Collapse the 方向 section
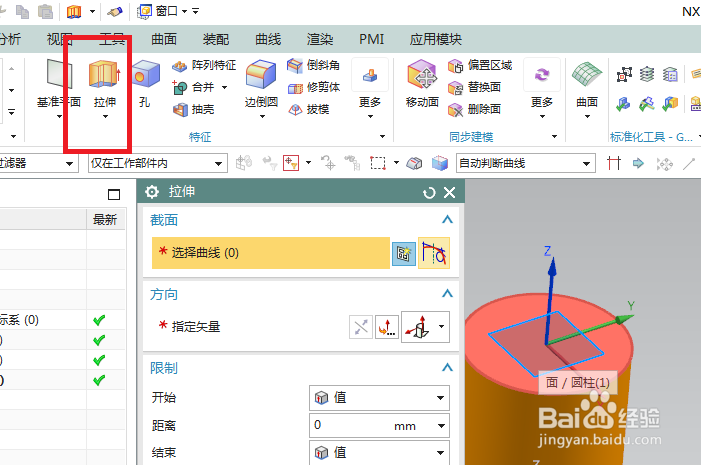Image resolution: width=701 pixels, height=465 pixels. [x=447, y=293]
